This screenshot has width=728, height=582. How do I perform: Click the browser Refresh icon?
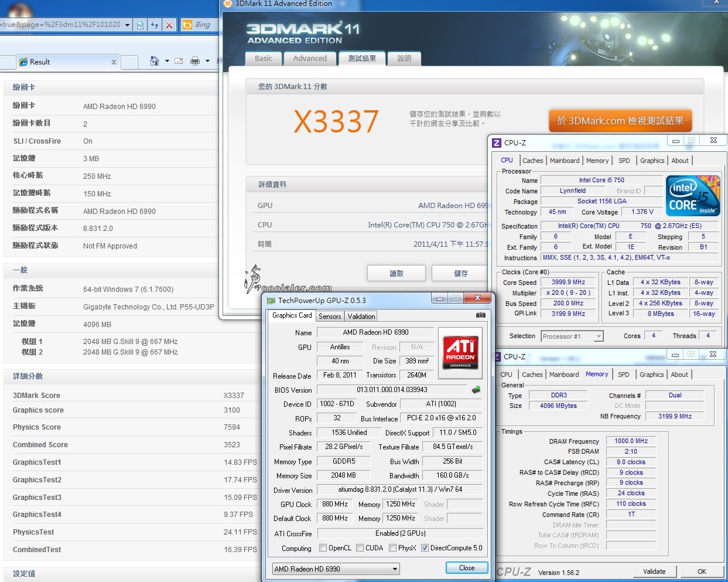click(155, 25)
